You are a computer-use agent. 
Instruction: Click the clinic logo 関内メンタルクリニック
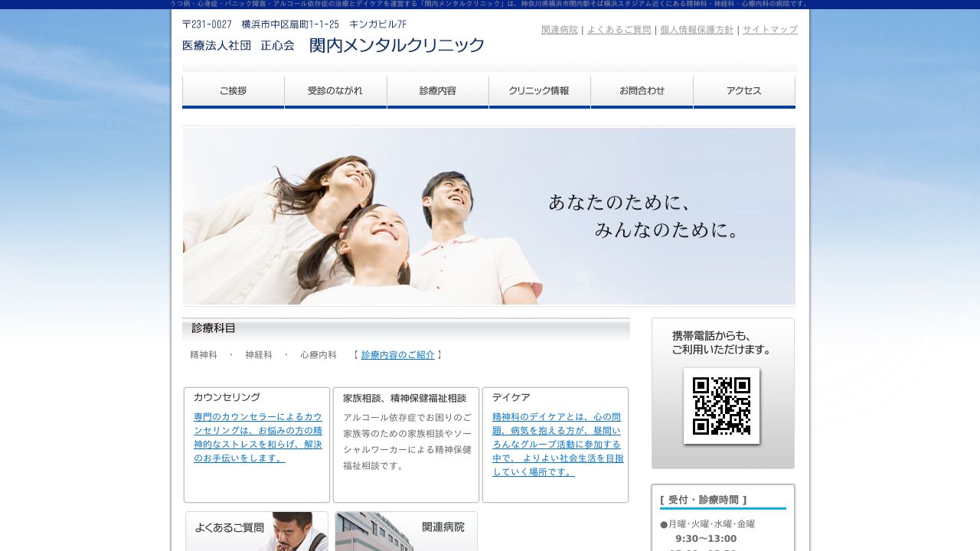point(398,45)
